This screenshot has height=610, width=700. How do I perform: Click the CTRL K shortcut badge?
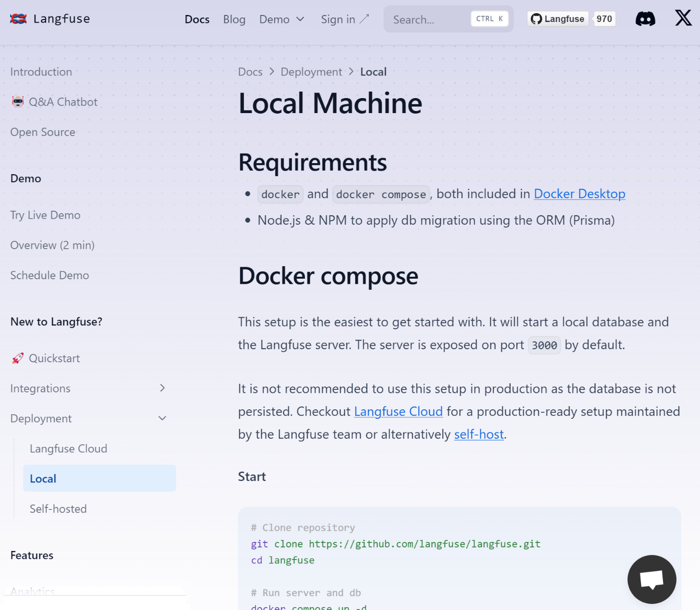tap(489, 19)
